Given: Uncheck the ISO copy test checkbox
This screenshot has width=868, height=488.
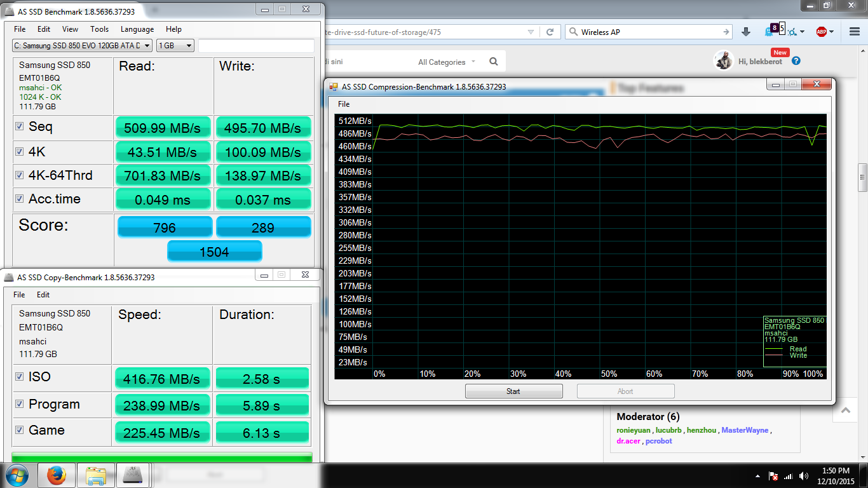Looking at the screenshot, I should (x=20, y=376).
